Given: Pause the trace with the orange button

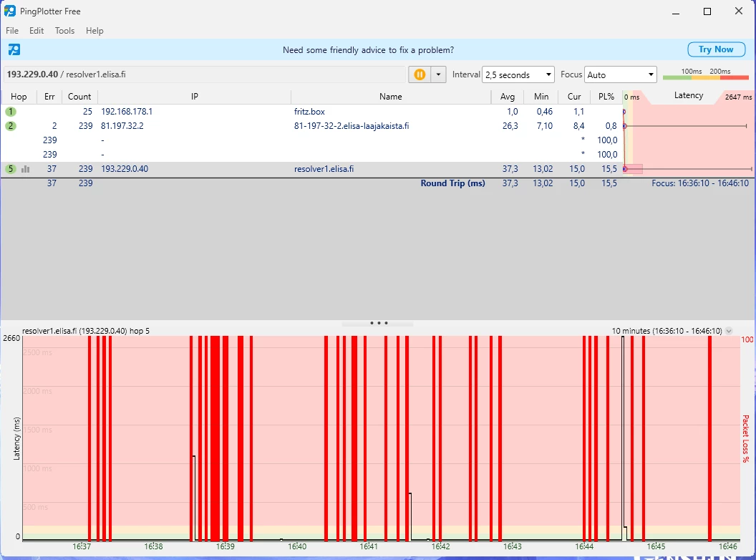Looking at the screenshot, I should tap(420, 74).
